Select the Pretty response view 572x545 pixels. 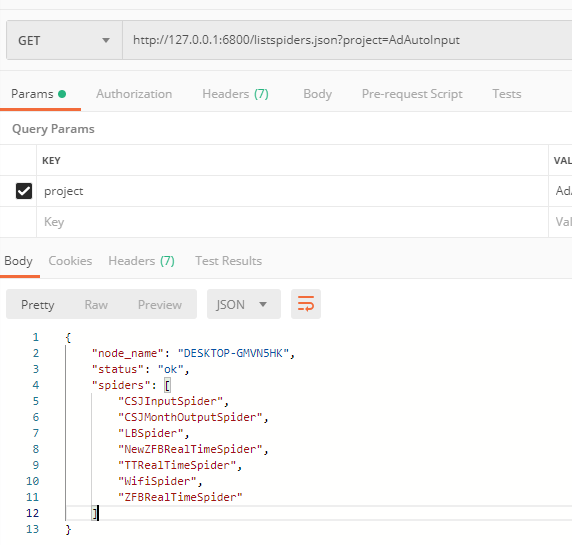click(x=38, y=305)
